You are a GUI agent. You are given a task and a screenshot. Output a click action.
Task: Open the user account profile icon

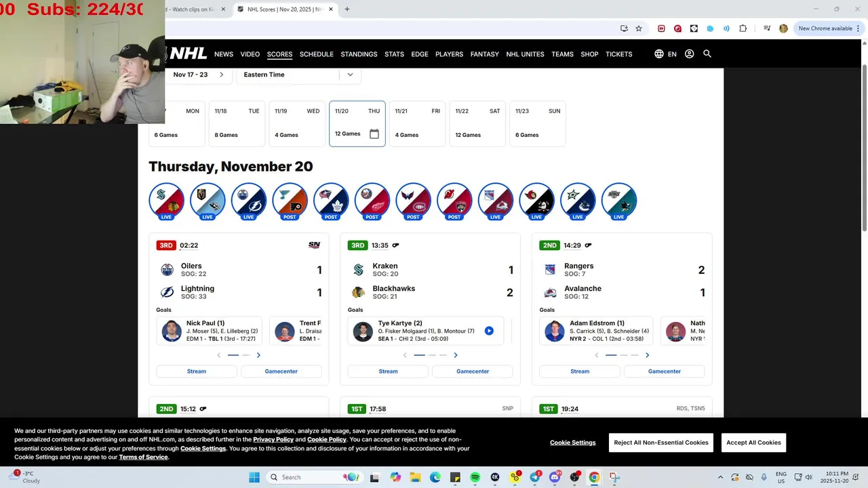point(689,54)
